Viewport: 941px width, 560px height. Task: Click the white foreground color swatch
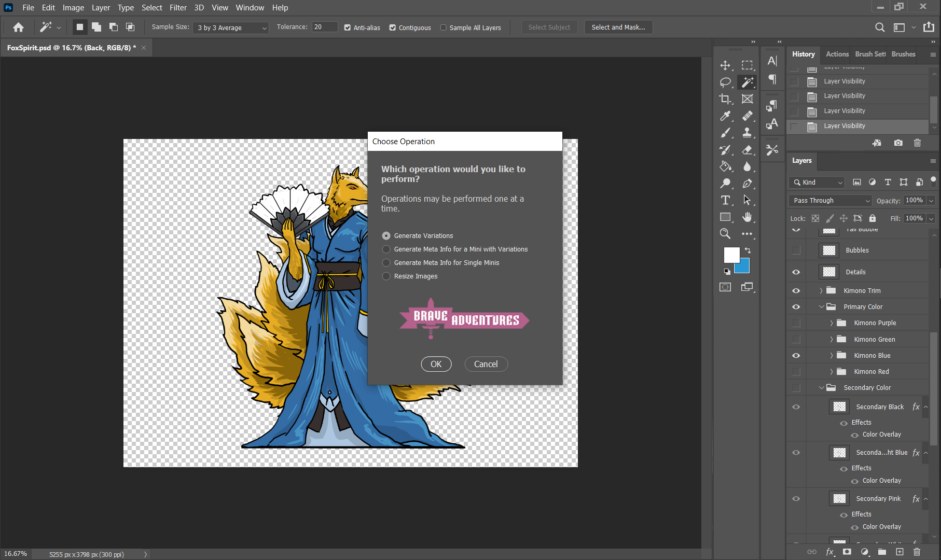pos(731,255)
